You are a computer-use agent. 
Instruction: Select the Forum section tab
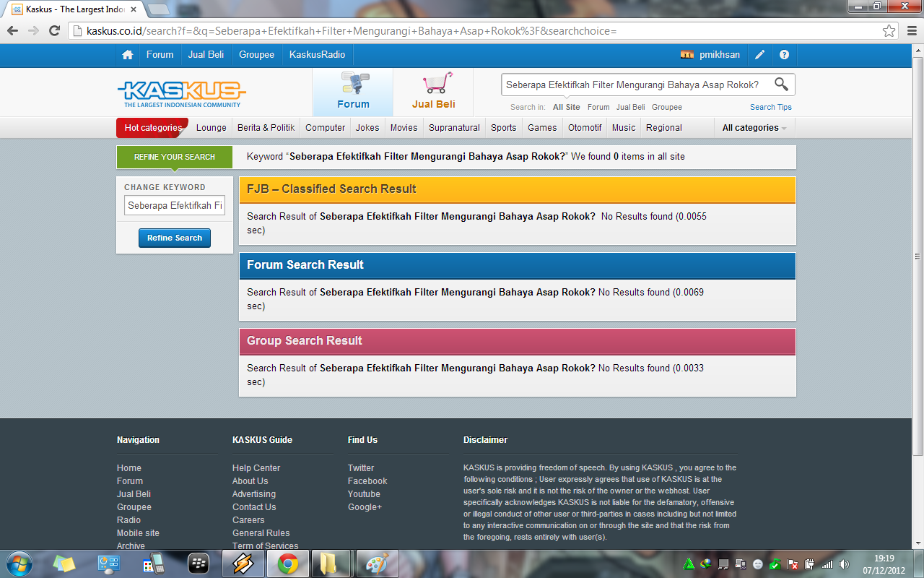(353, 92)
